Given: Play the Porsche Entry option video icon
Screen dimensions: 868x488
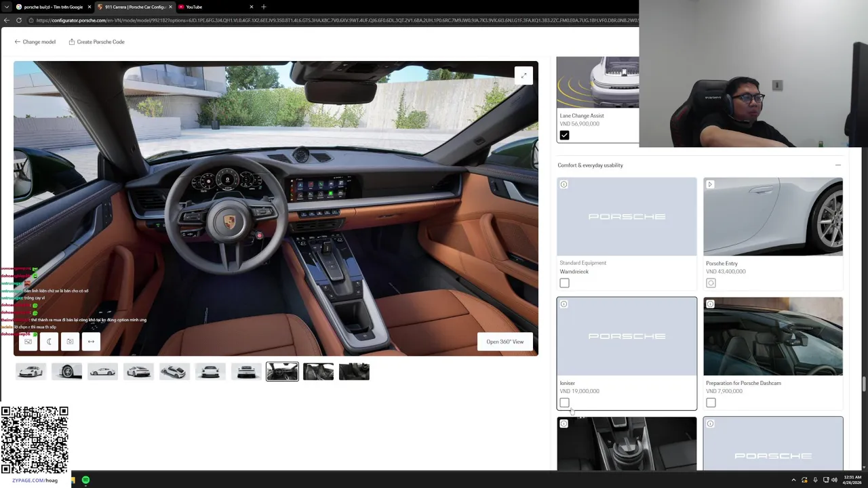Looking at the screenshot, I should click(710, 184).
